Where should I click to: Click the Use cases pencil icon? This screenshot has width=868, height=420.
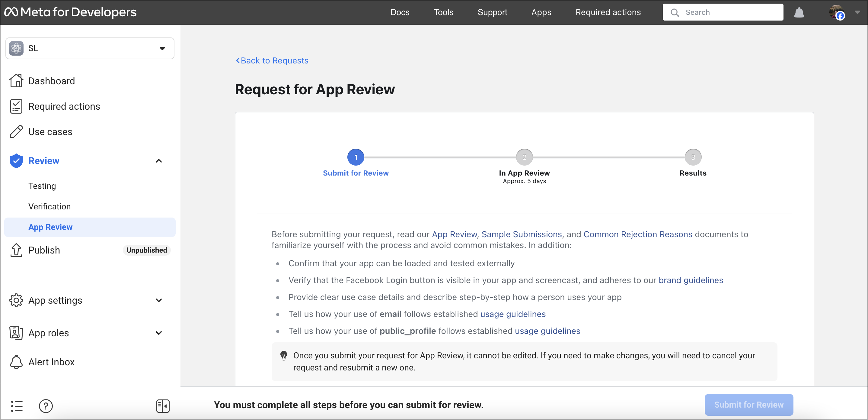click(16, 131)
